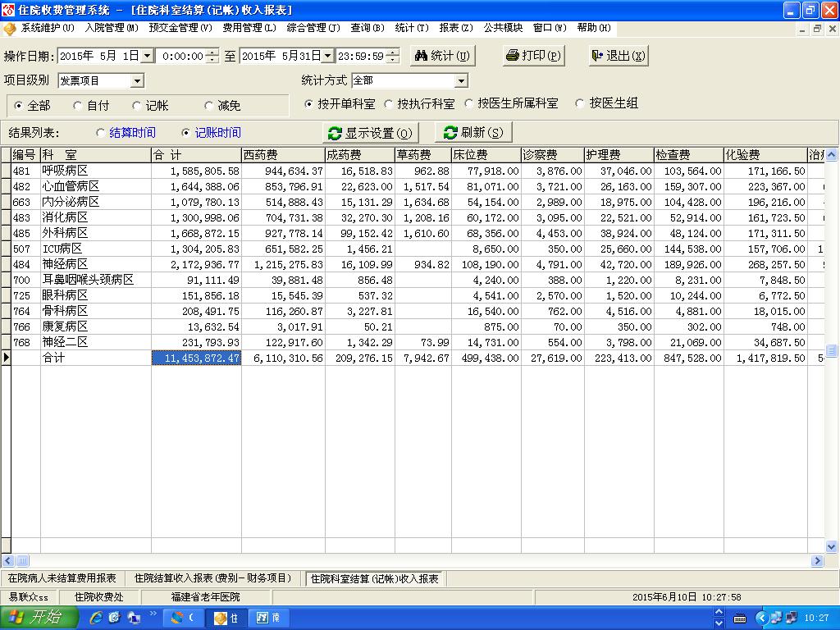Select 全部 payment type radio button

click(x=18, y=106)
